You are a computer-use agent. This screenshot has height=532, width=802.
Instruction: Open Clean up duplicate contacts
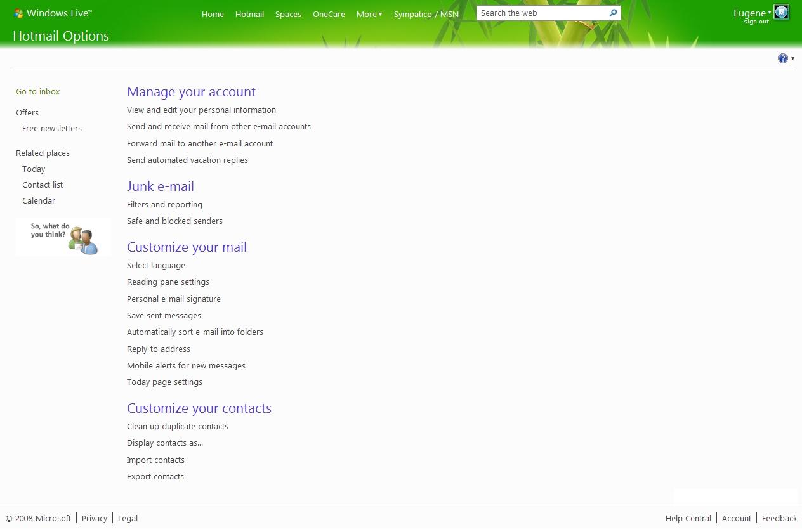(178, 426)
